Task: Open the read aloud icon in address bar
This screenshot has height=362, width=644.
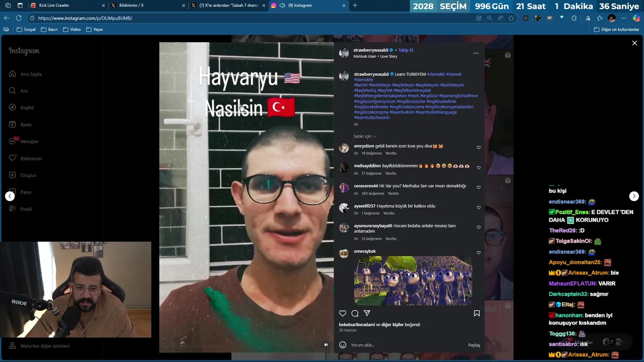Action: (500, 18)
